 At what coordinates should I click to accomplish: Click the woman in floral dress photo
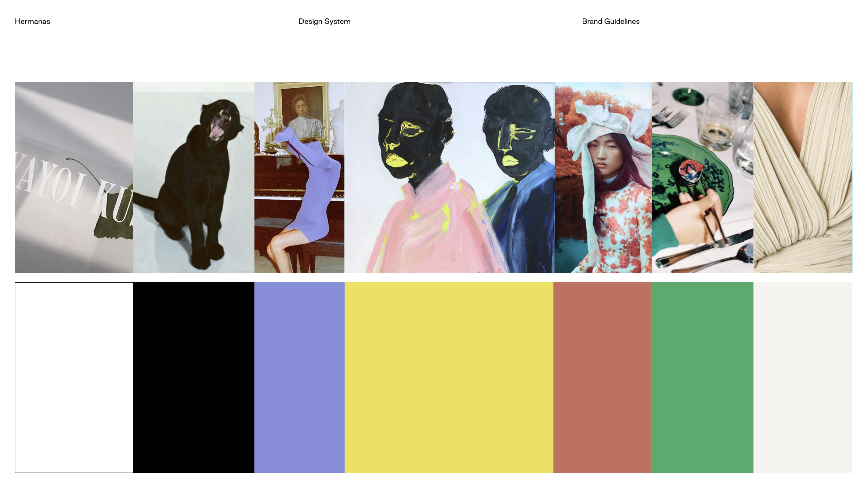603,177
